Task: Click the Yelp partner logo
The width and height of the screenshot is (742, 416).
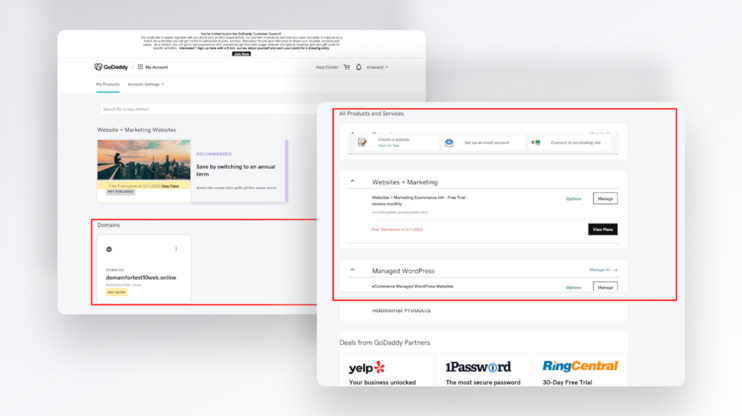Action: [367, 367]
